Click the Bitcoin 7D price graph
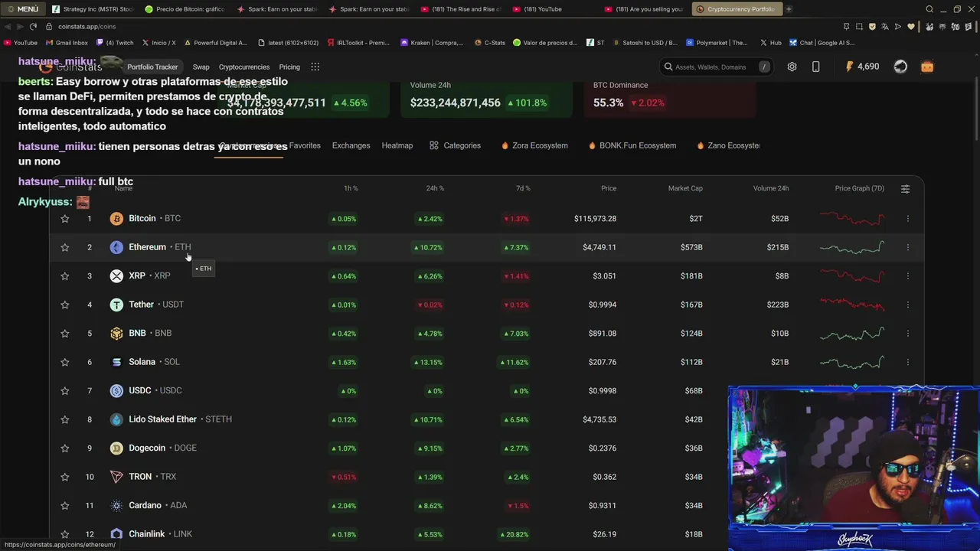Screen dimensions: 980x551 (x=852, y=219)
